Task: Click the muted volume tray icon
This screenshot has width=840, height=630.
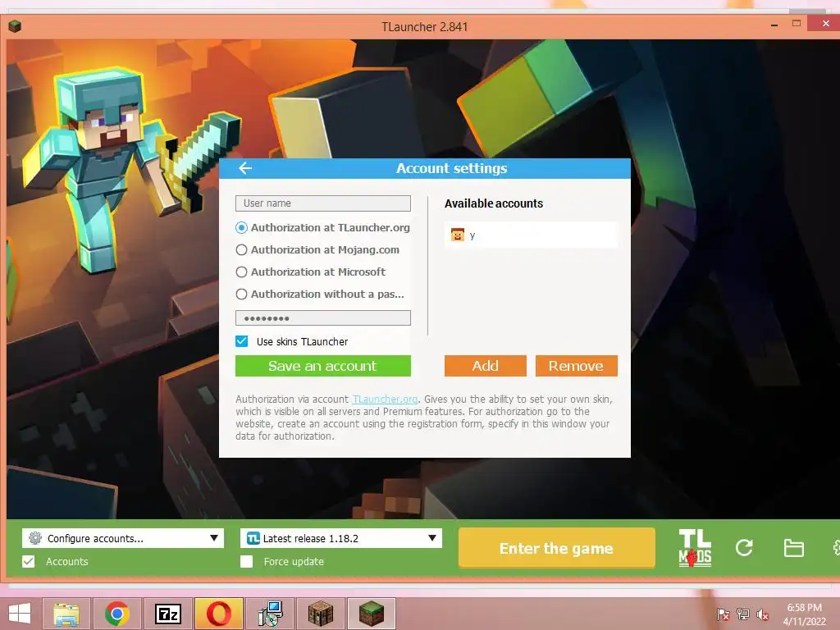Action: [763, 614]
